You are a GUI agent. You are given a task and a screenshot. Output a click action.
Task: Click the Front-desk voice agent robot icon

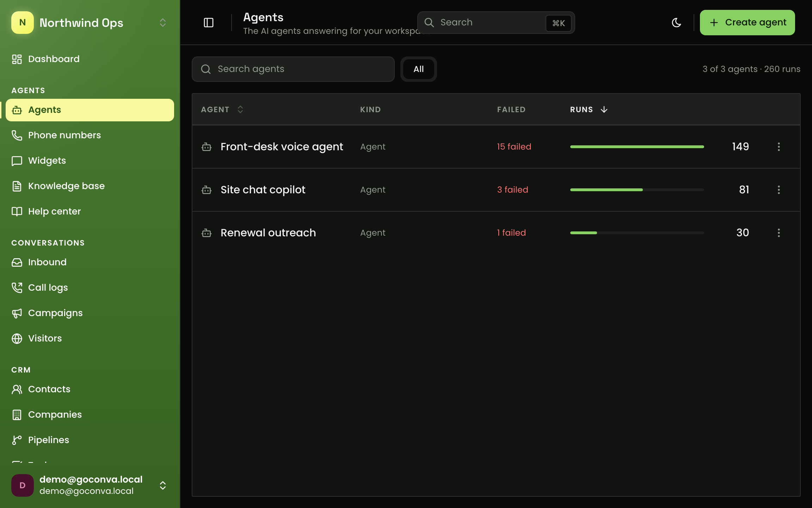coord(207,147)
